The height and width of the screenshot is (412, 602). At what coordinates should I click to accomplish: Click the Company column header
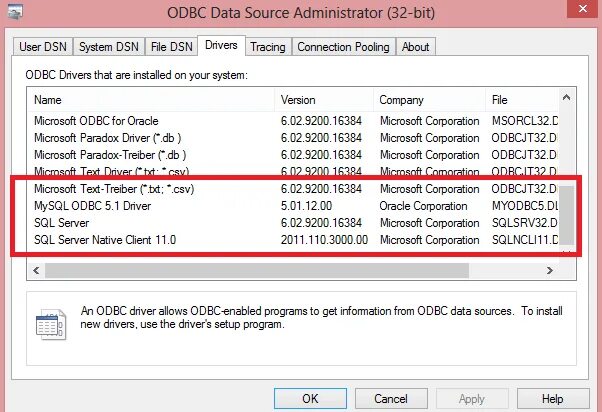(430, 100)
